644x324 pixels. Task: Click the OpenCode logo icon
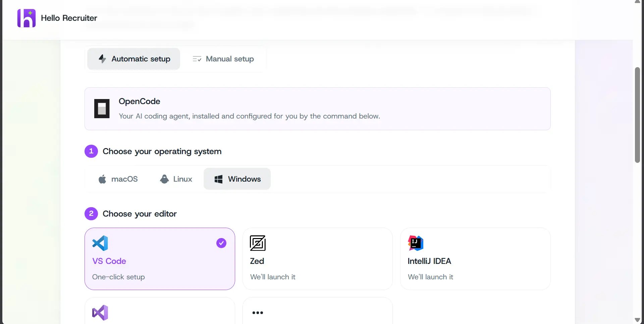[102, 108]
